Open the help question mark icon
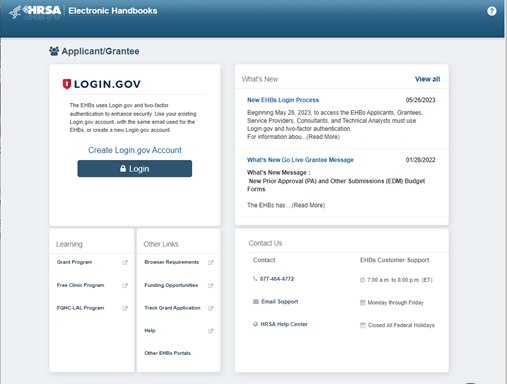 tap(492, 11)
